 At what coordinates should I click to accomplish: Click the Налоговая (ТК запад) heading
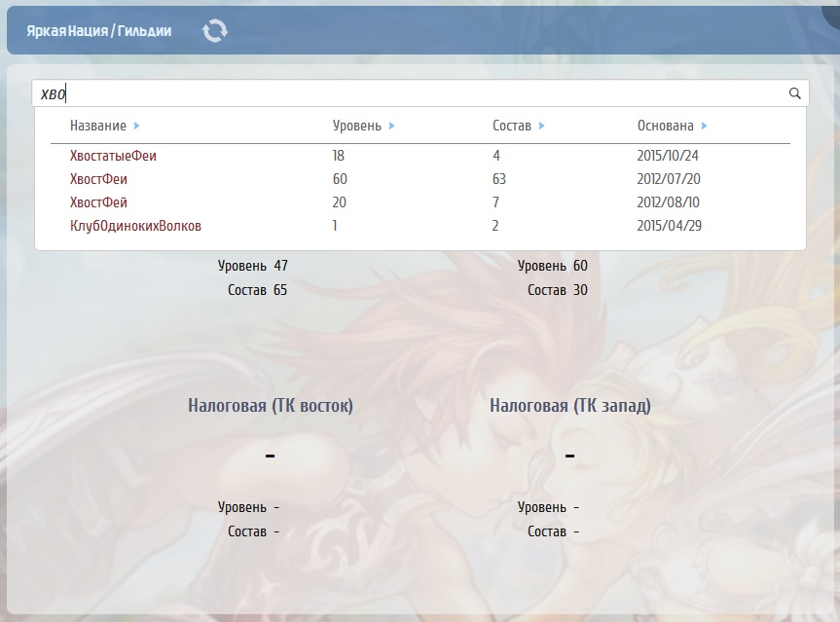569,406
